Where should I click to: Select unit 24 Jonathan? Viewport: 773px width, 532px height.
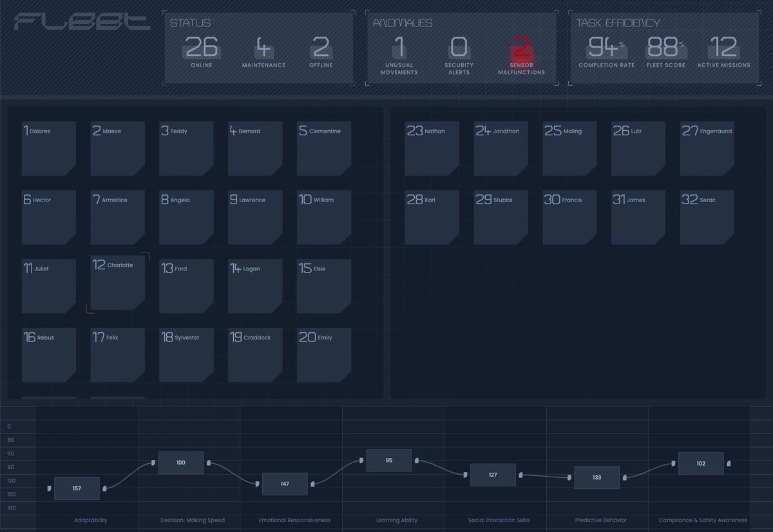pyautogui.click(x=501, y=148)
